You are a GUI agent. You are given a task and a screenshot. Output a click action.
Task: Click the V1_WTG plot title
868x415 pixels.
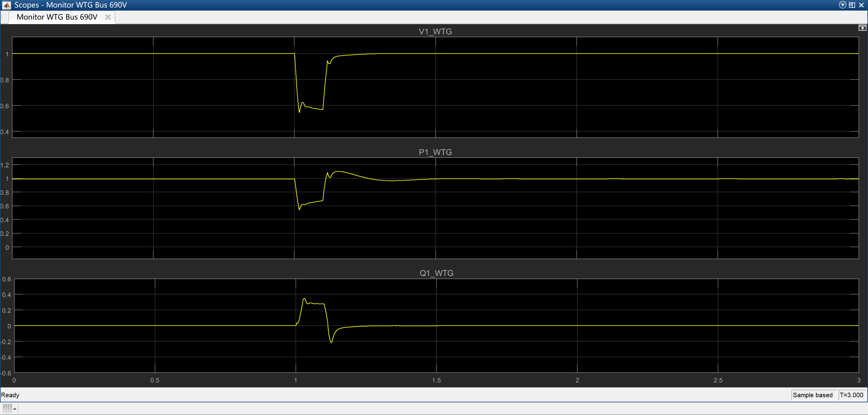435,31
